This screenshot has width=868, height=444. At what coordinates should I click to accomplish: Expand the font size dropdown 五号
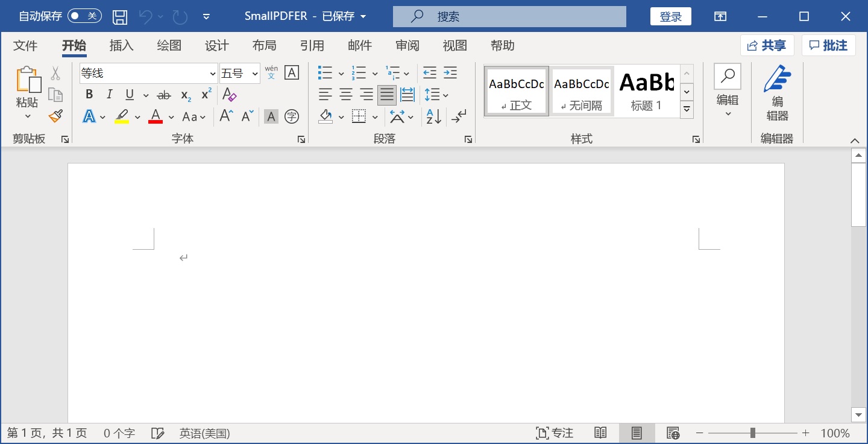click(255, 74)
